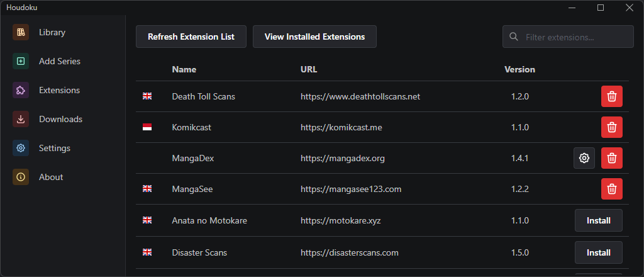Screen dimensions: 644x277
Task: Delete the Death Toll Scans extension
Action: [611, 96]
